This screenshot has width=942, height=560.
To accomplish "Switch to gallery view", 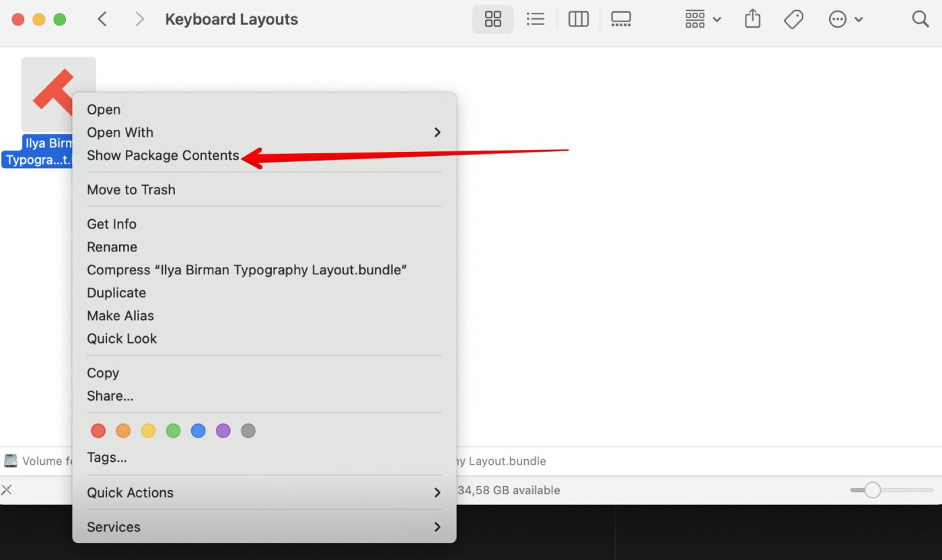I will pyautogui.click(x=620, y=19).
